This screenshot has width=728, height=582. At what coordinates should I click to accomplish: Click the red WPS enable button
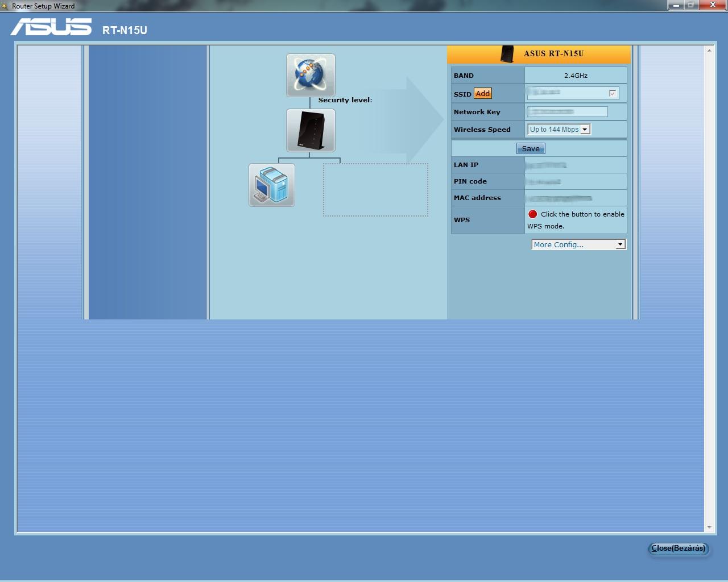pyautogui.click(x=533, y=214)
